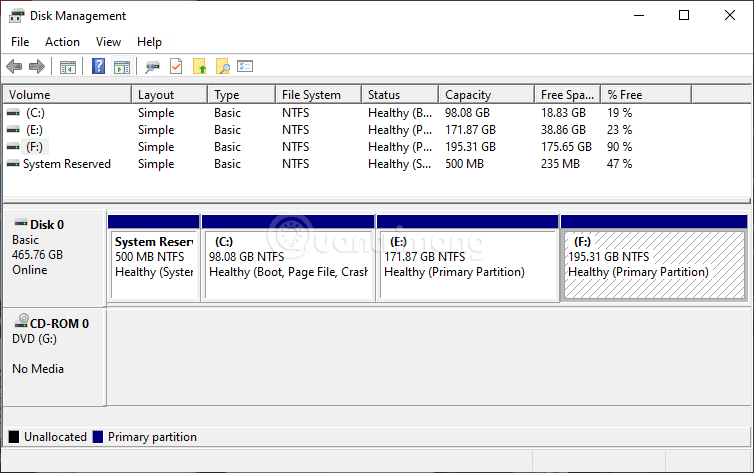Click the Connect/Refresh disk toolbar icon
754x473 pixels.
(152, 67)
